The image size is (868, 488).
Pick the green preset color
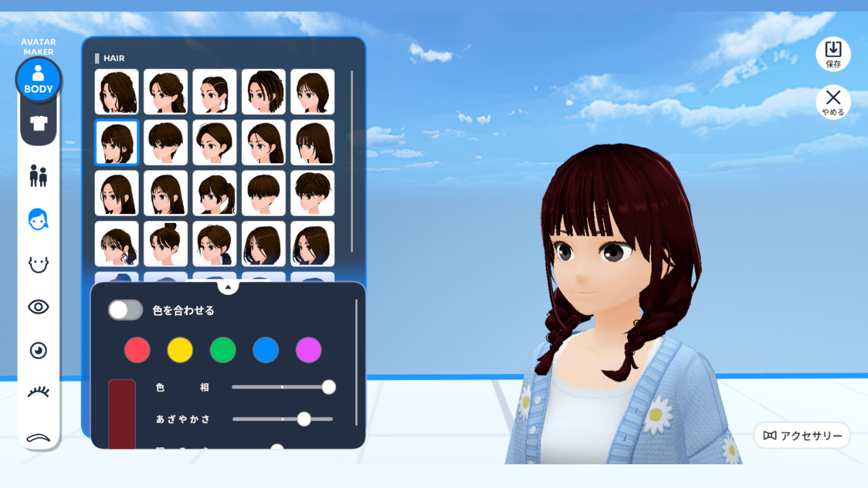tap(223, 350)
